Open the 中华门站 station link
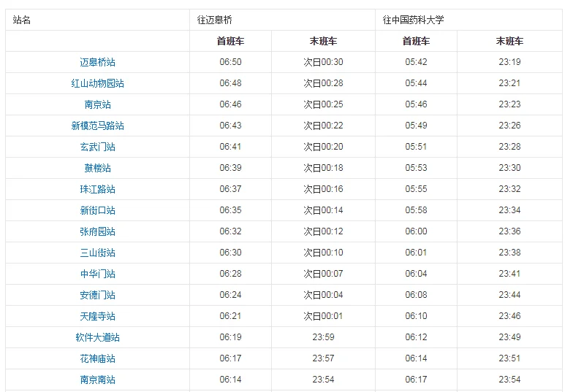Screen dimensions: 573x392 click(x=98, y=274)
